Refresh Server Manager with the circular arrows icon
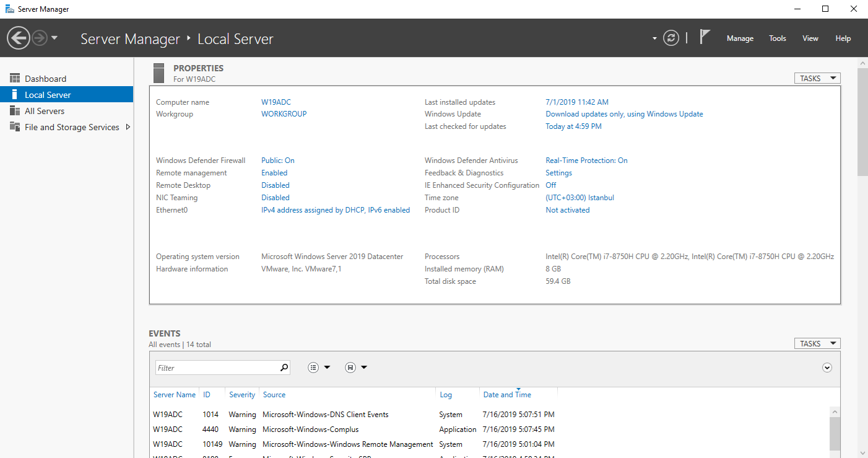This screenshot has height=458, width=868. point(671,38)
